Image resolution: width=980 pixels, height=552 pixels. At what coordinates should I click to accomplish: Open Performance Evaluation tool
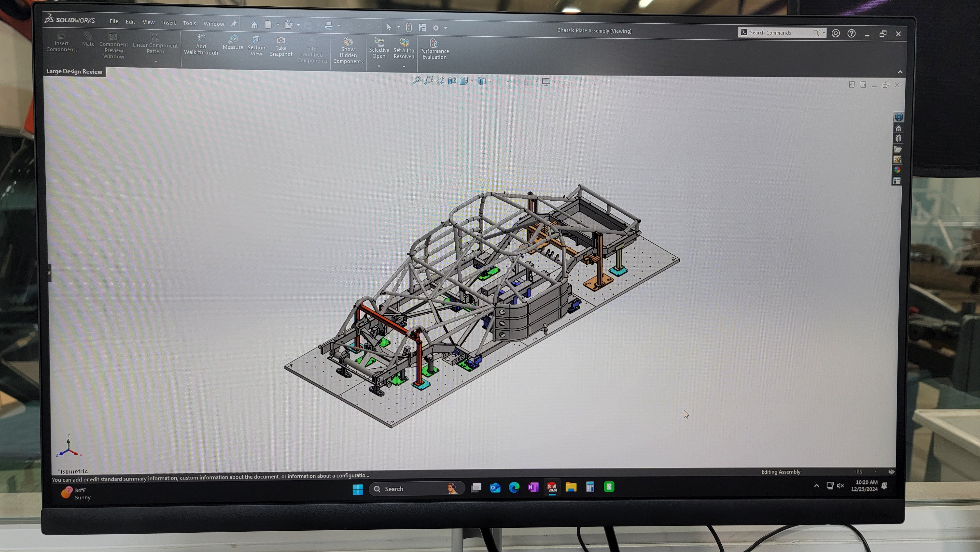[434, 44]
